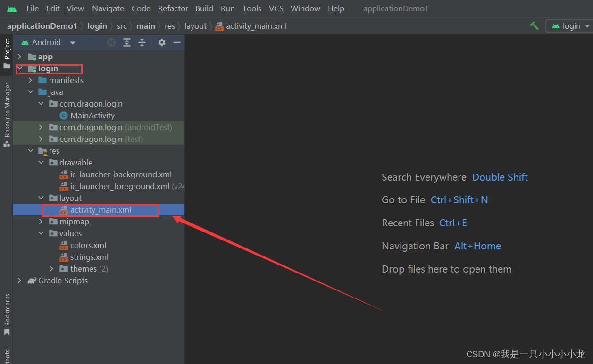Click layout in the breadcrumb path
This screenshot has width=593, height=364.
(x=195, y=26)
